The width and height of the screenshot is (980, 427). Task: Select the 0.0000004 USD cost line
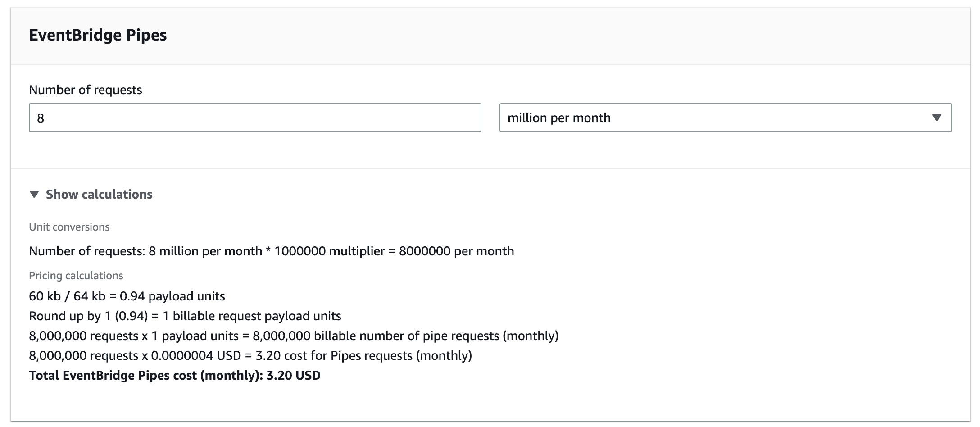pyautogui.click(x=250, y=355)
